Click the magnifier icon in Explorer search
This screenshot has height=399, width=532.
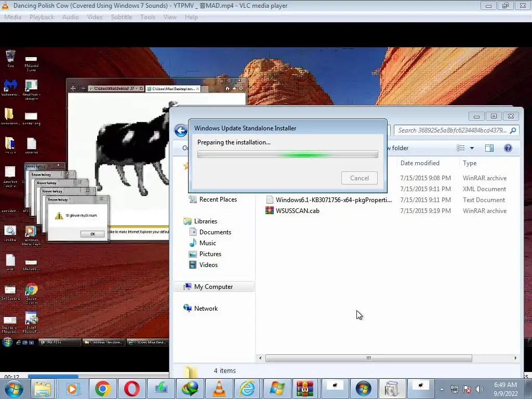(x=513, y=130)
